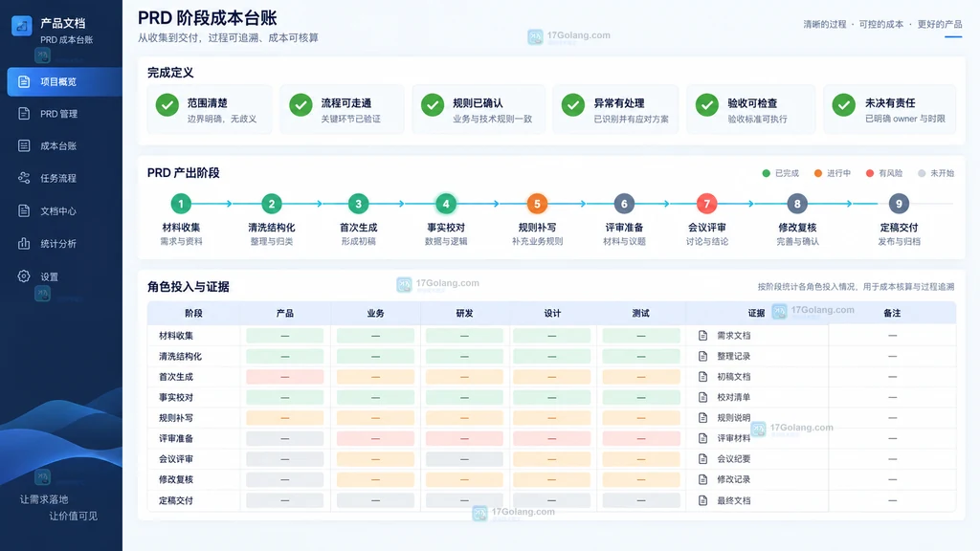This screenshot has width=980, height=551.
Task: Select stage 3 首次生成 marker
Action: pos(358,204)
